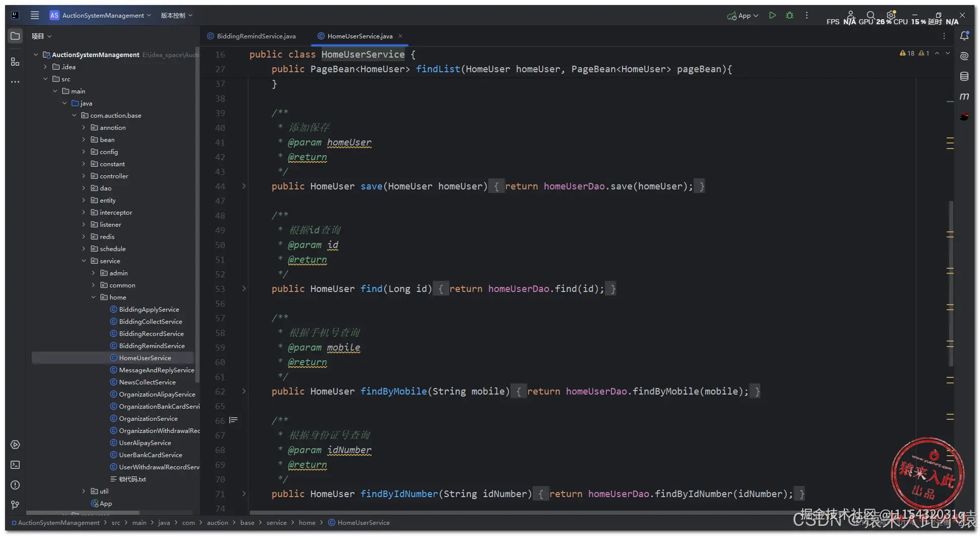
Task: Click the gutter icon on line 66
Action: 233,420
